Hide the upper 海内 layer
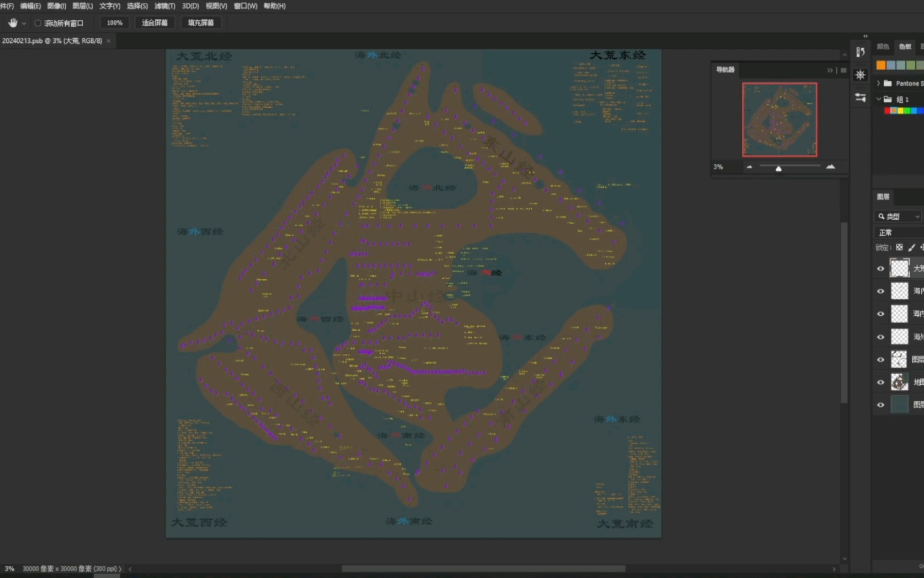 point(881,291)
